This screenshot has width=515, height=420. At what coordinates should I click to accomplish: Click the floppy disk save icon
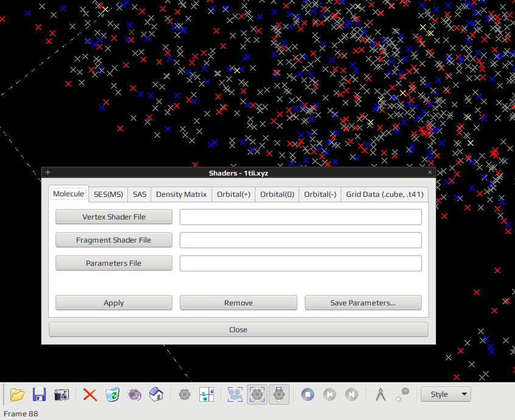(x=39, y=394)
